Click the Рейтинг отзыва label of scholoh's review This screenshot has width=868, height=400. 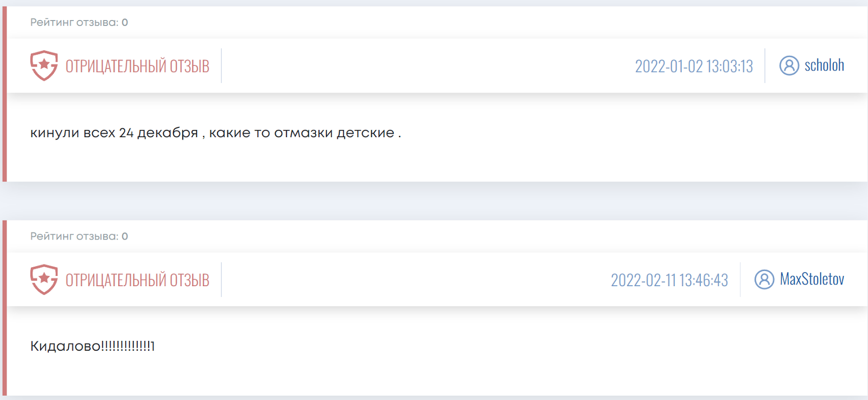click(74, 22)
